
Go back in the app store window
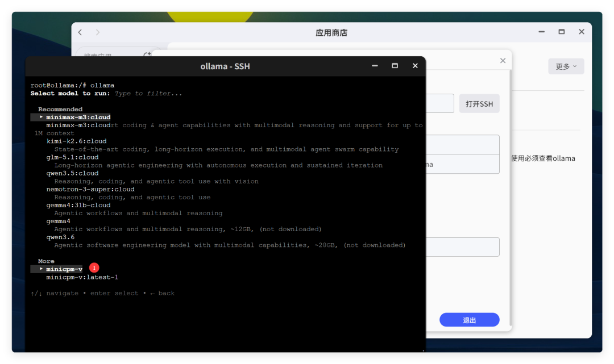(x=80, y=32)
